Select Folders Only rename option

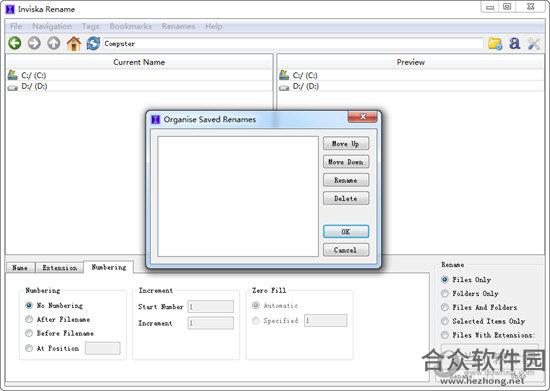(x=445, y=293)
